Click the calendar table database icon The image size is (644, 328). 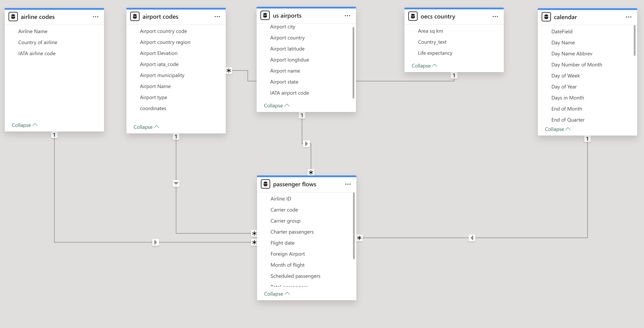pos(546,17)
